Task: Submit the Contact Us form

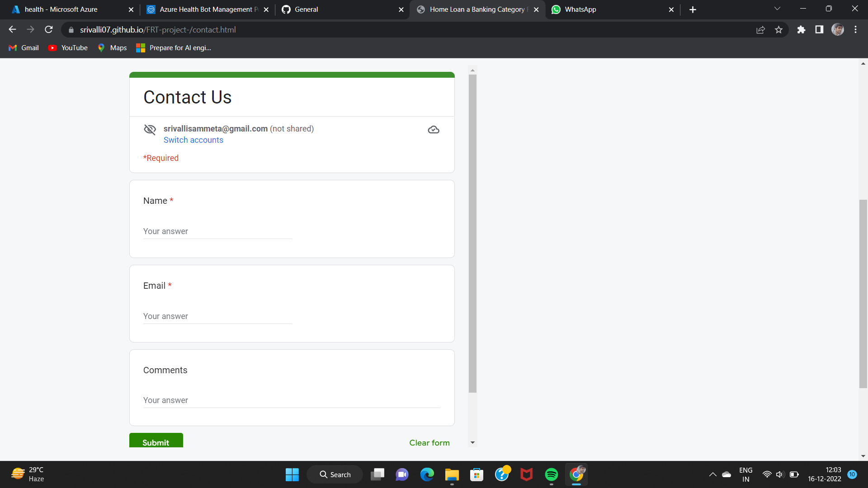Action: [156, 442]
